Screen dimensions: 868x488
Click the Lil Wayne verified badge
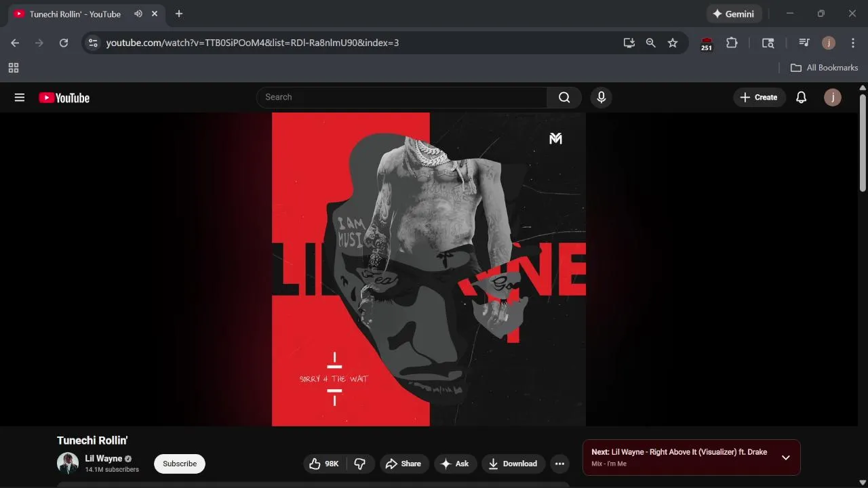[x=128, y=459]
